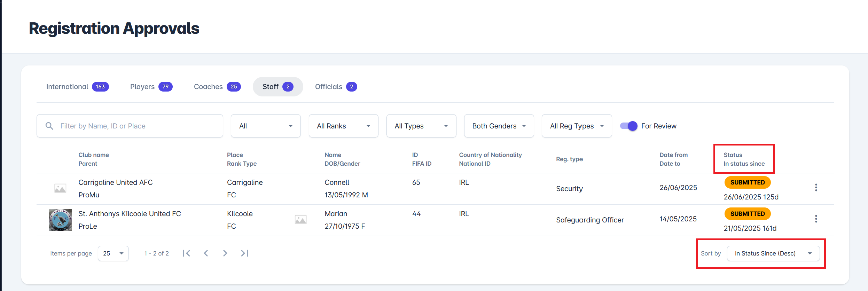The width and height of the screenshot is (868, 291).
Task: Go to the previous page of results
Action: (x=206, y=253)
